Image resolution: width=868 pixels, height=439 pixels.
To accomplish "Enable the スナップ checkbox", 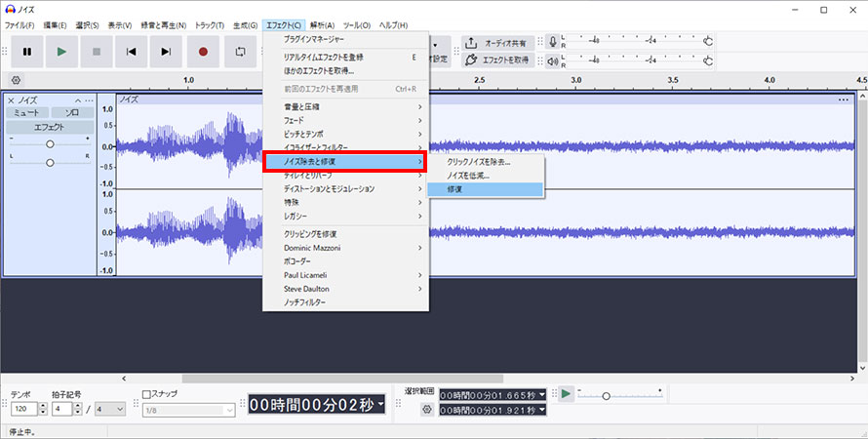I will [x=147, y=394].
